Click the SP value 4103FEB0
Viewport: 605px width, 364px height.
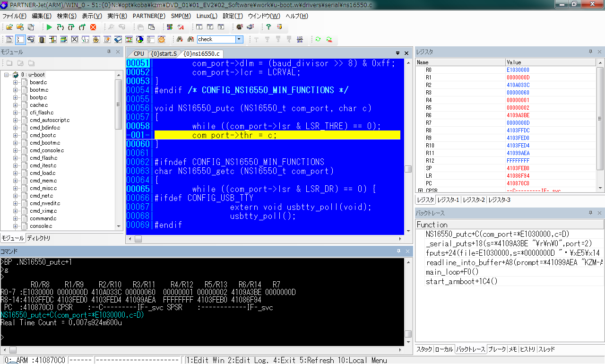coord(518,168)
